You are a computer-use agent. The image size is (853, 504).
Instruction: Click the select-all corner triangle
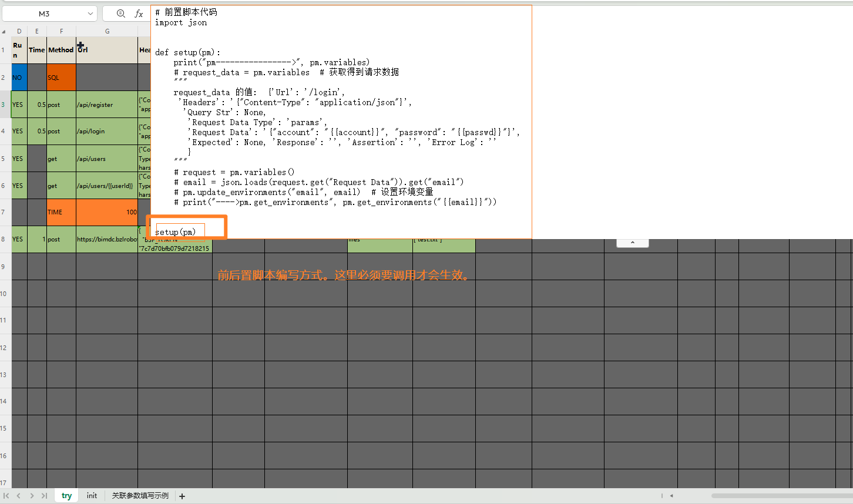pos(4,32)
